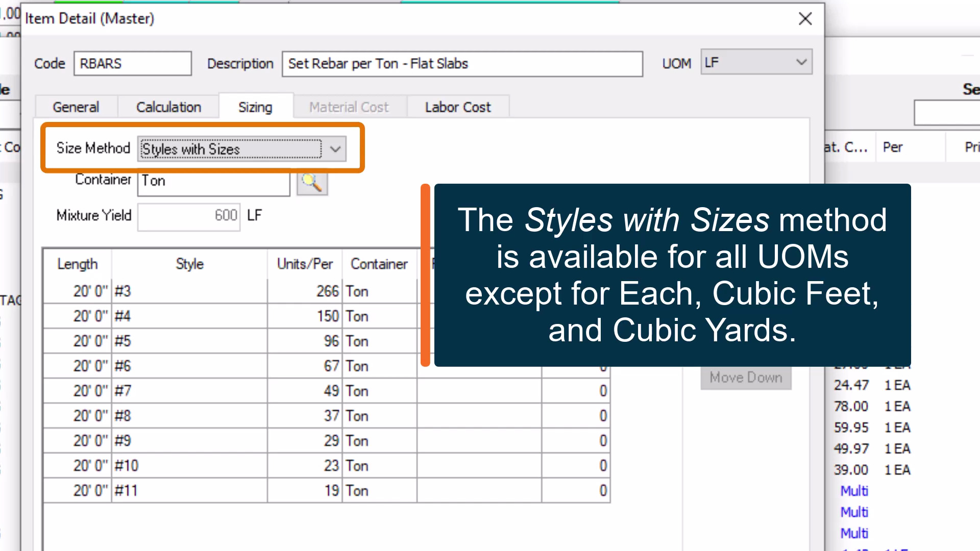Click the Mixture Yield value field
Viewport: 980px width, 551px height.
click(x=188, y=216)
